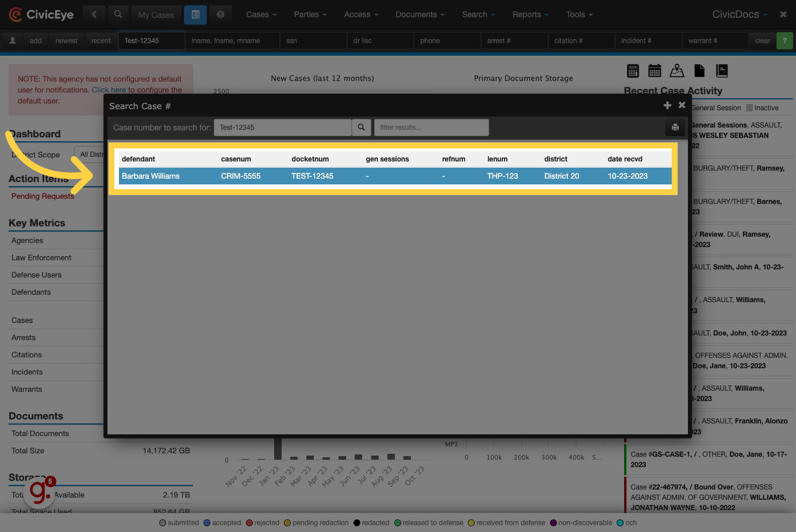Click the X icon beside CivicDocs
The image size is (796, 532).
pyautogui.click(x=783, y=14)
